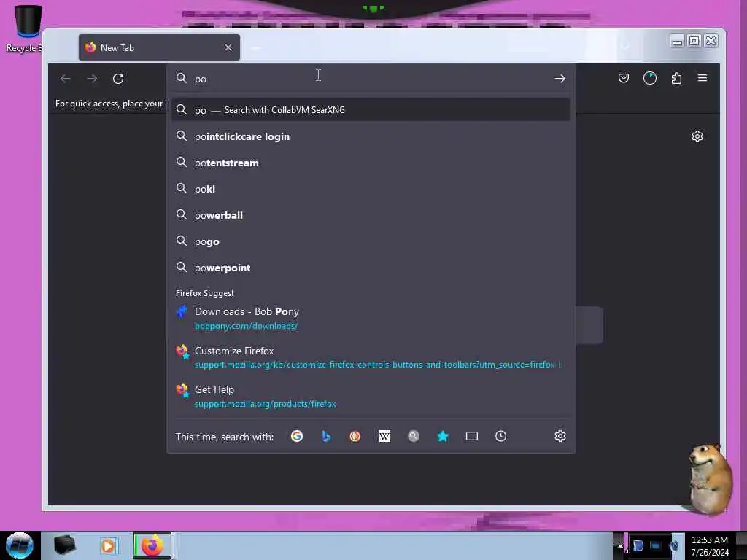The width and height of the screenshot is (747, 560).
Task: Click into the address bar text 'po'
Action: pos(201,79)
